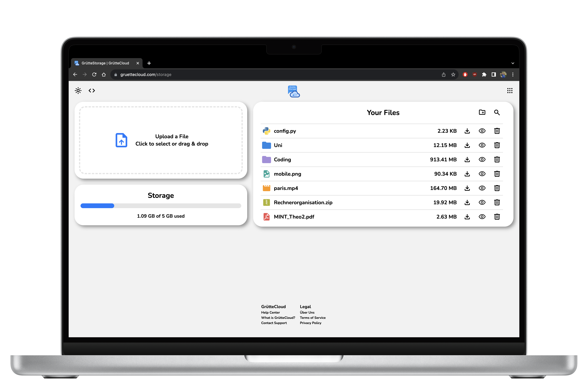588x382 pixels.
Task: Click the GrütteStorage cloud logo
Action: pyautogui.click(x=294, y=91)
